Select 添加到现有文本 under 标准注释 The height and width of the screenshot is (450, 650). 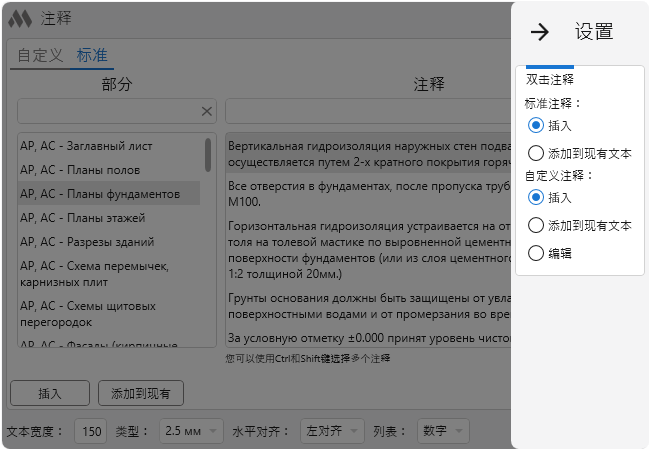click(x=536, y=154)
